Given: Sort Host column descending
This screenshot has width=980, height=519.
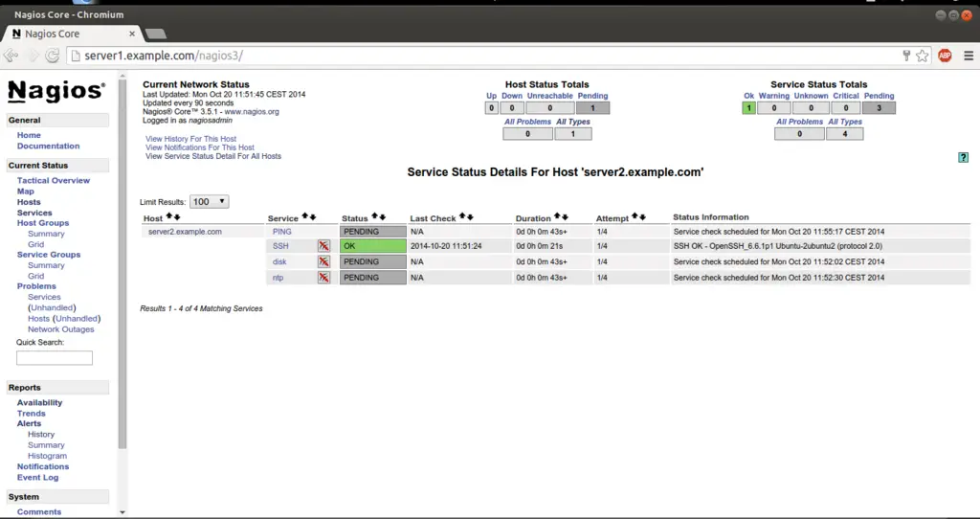Looking at the screenshot, I should pyautogui.click(x=177, y=217).
